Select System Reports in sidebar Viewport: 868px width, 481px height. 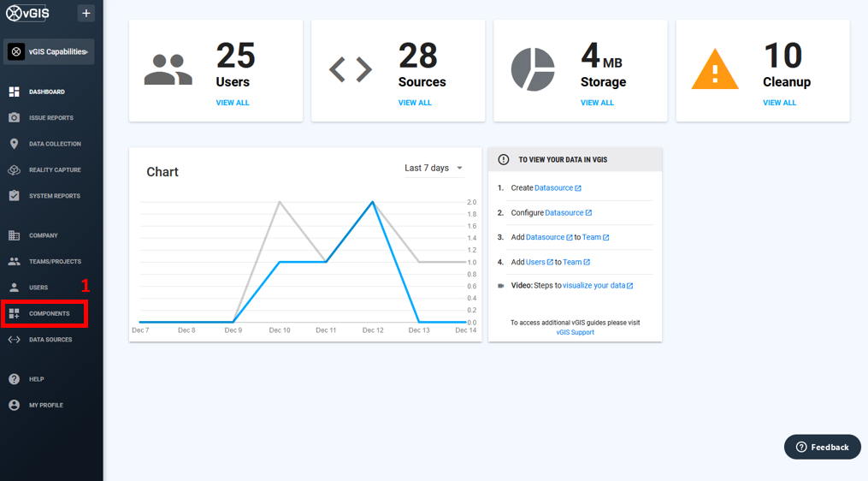pos(54,196)
